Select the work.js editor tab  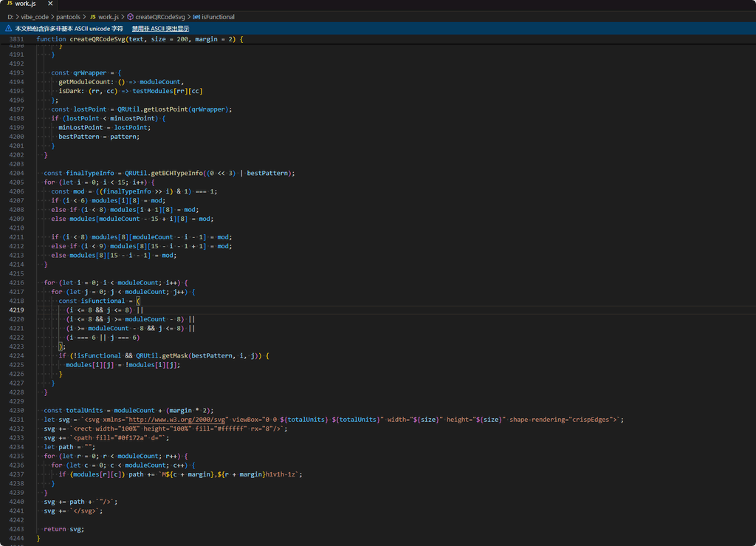[29, 4]
